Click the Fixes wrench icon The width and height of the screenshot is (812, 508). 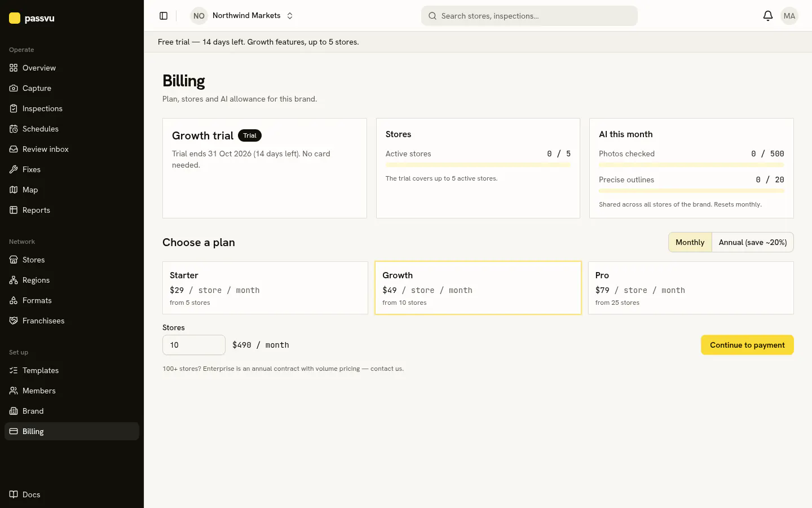pyautogui.click(x=14, y=169)
